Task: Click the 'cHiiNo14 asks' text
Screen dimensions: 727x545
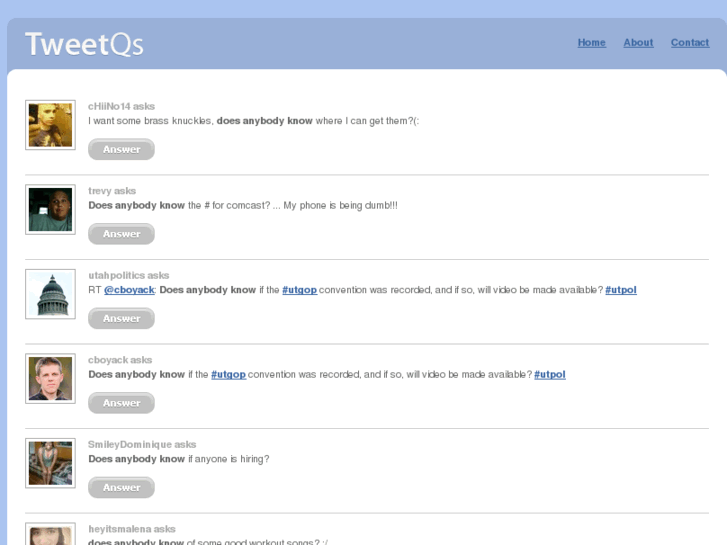Action: [x=121, y=106]
